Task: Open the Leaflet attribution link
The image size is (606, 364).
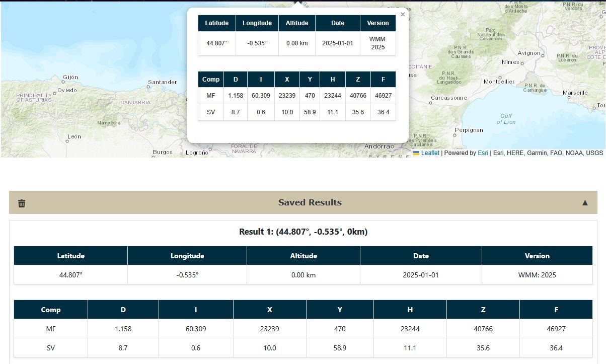Action: (430, 153)
